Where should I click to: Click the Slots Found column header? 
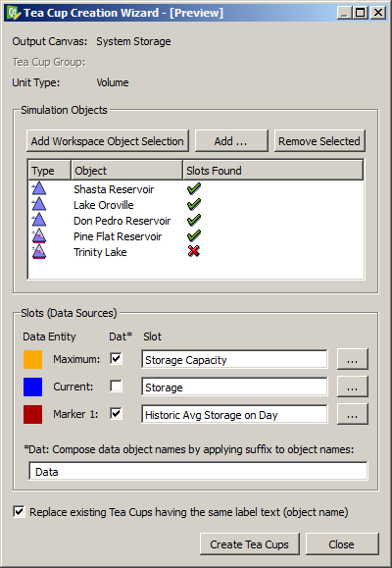click(x=272, y=171)
